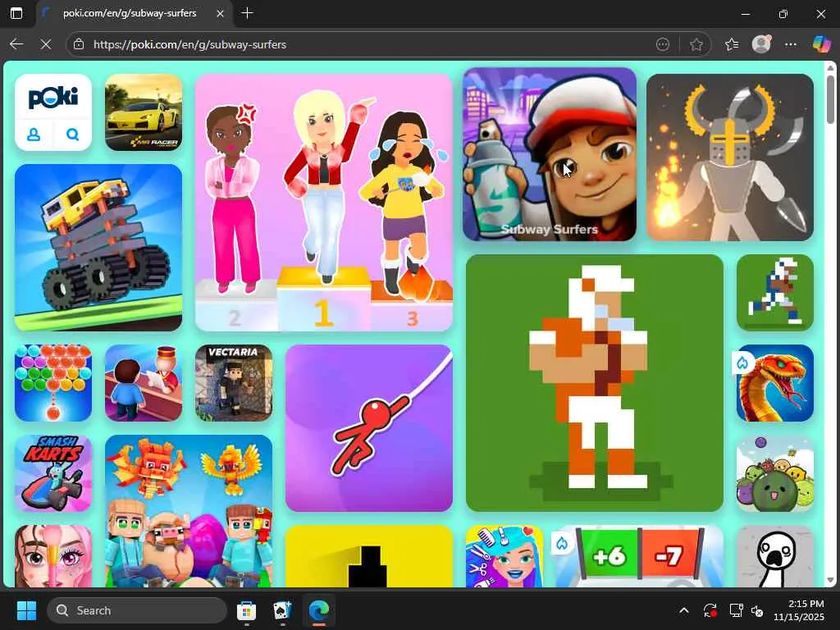View site information lock icon
The height and width of the screenshot is (630, 840).
click(79, 44)
